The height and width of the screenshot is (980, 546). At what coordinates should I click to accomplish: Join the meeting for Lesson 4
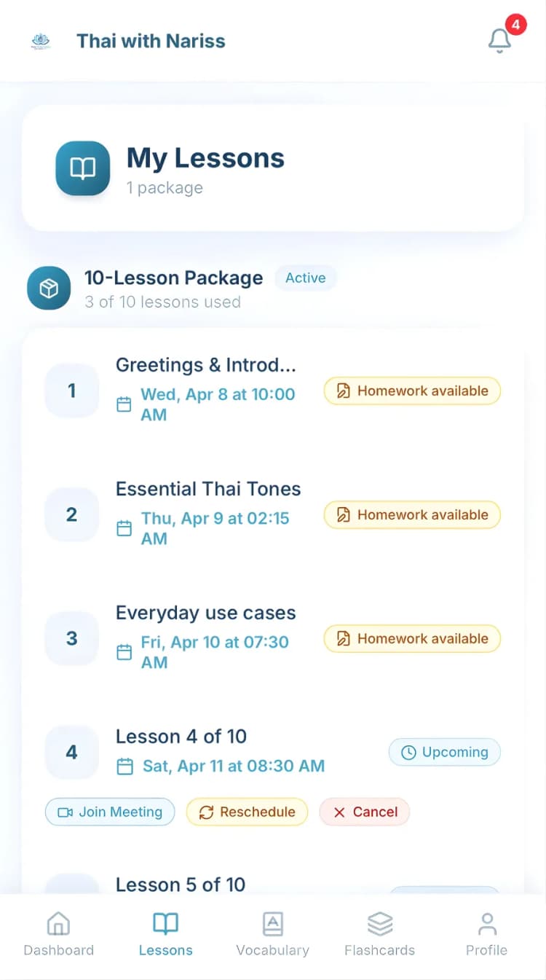(x=109, y=812)
